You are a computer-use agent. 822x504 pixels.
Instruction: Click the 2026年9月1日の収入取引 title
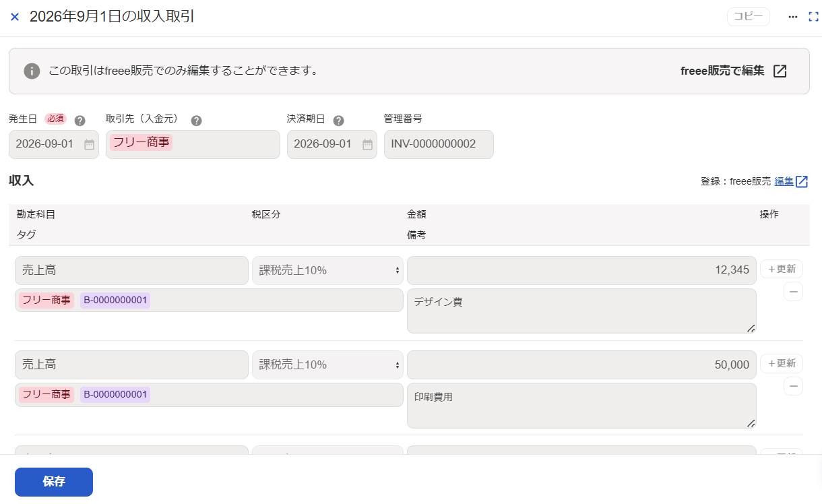coord(112,17)
